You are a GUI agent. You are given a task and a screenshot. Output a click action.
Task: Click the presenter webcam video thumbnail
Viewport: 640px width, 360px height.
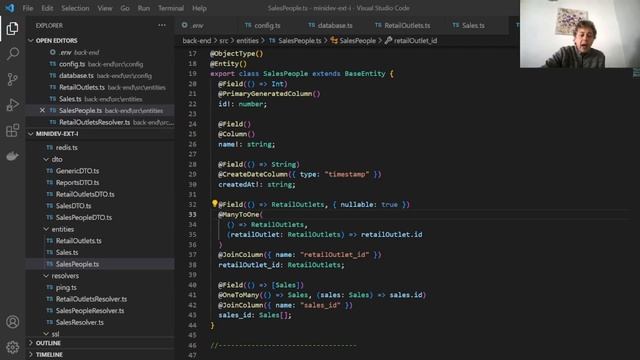[580, 34]
